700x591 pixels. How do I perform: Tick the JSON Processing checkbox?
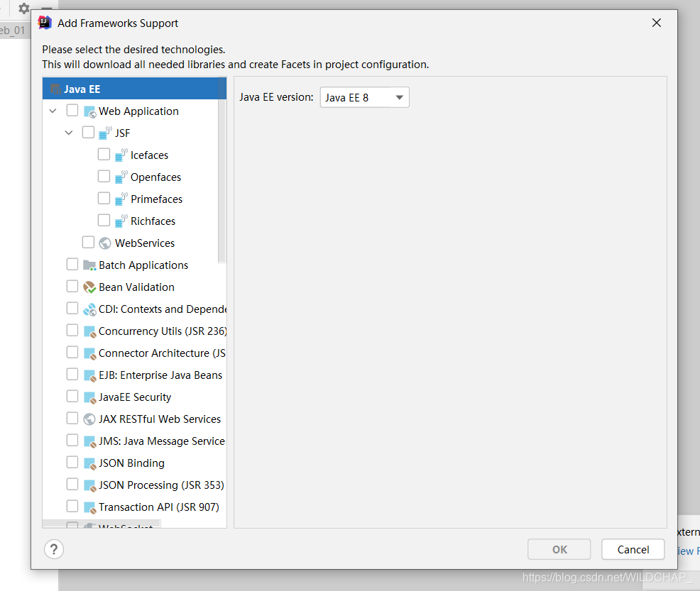coord(72,485)
